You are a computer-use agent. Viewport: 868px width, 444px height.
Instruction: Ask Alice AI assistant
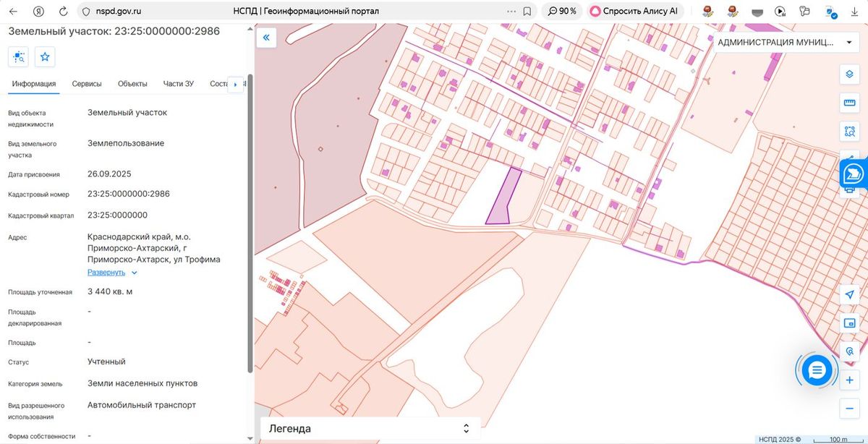634,12
